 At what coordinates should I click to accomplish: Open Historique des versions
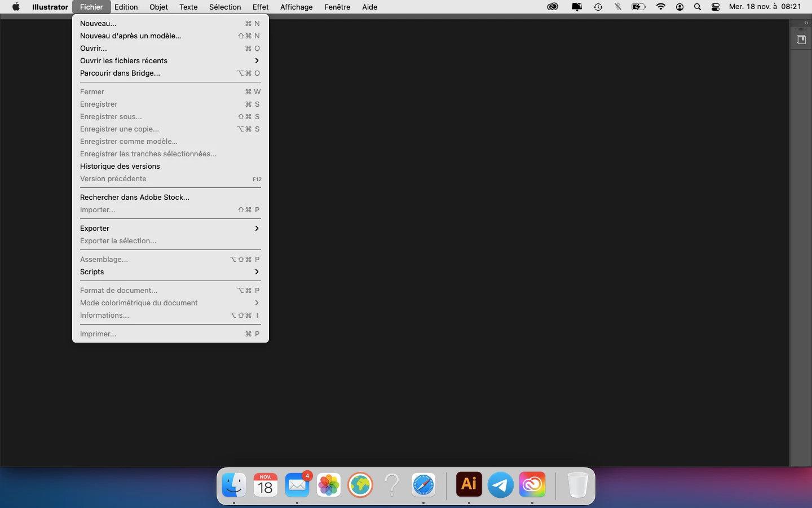[x=170, y=166]
